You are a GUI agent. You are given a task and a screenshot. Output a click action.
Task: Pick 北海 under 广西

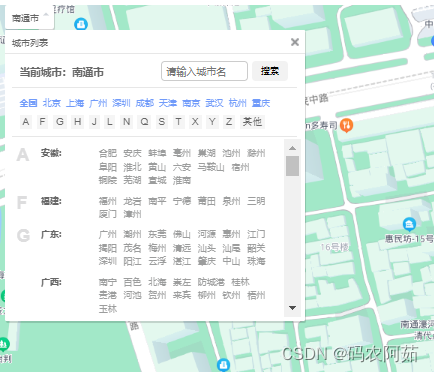[x=157, y=282]
